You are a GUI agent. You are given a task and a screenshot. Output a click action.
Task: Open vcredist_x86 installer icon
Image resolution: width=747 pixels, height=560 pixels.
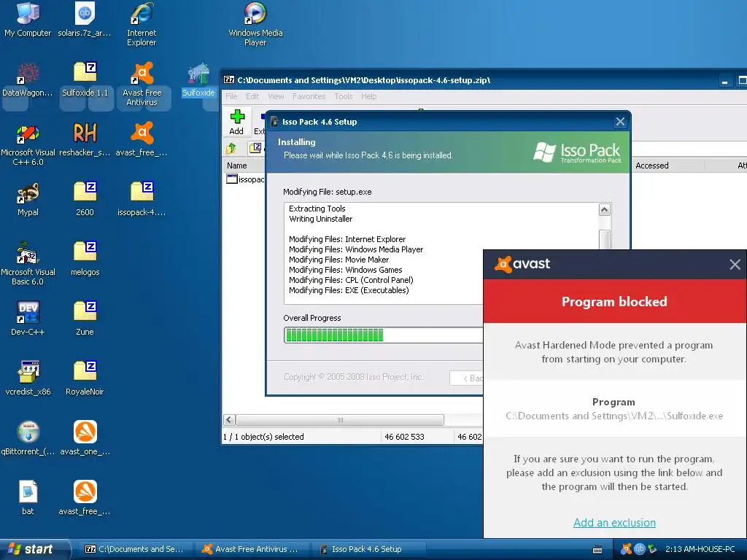click(x=28, y=379)
